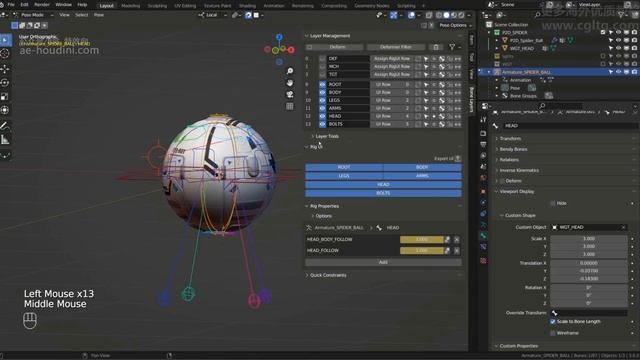Viewport: 640px width, 360px height.
Task: Expand the Transform panel in Bone properties
Action: [x=510, y=139]
